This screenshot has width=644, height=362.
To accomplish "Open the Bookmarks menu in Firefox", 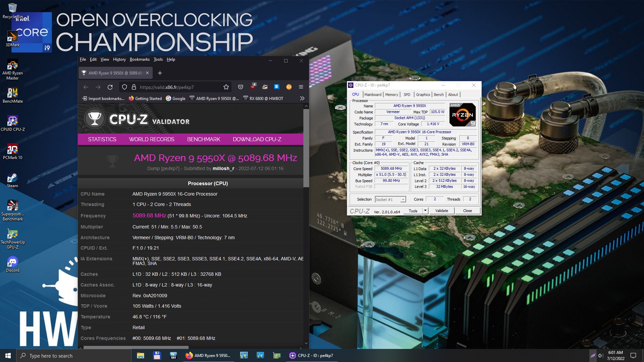I will click(x=140, y=59).
